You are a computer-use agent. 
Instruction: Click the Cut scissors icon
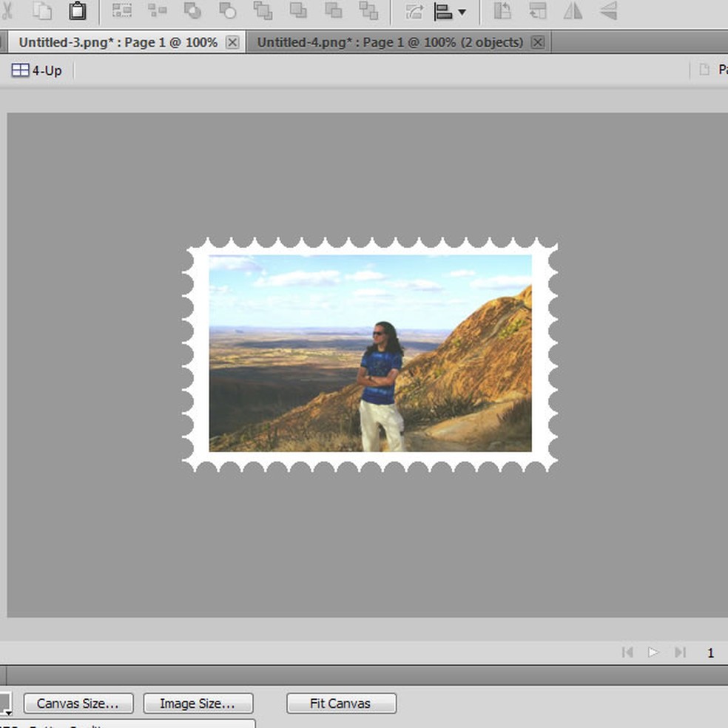pos(6,10)
